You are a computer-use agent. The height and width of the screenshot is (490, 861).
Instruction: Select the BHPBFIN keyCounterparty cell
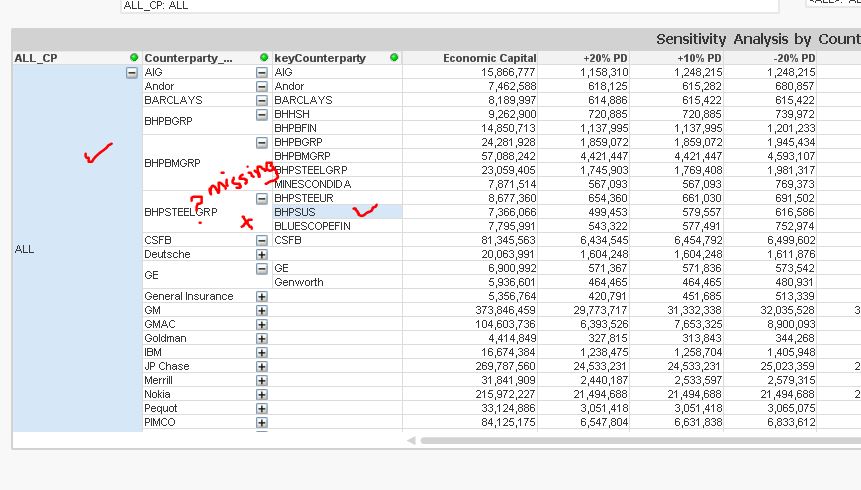pyautogui.click(x=337, y=128)
